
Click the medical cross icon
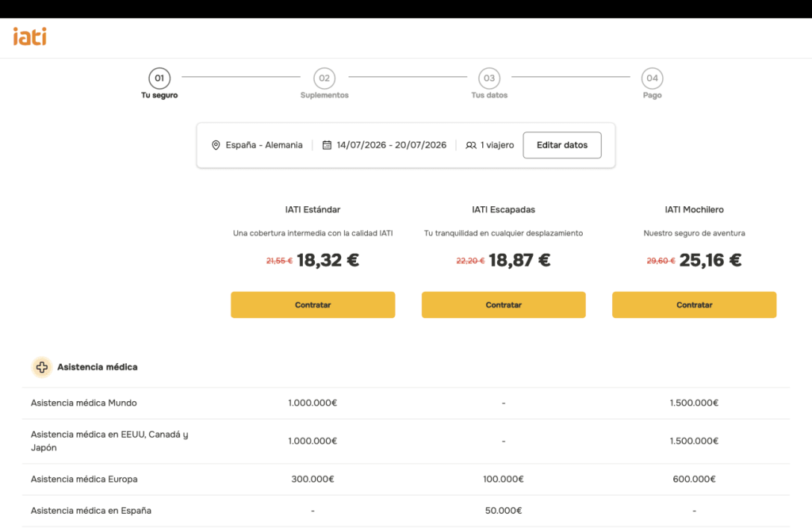pyautogui.click(x=42, y=367)
